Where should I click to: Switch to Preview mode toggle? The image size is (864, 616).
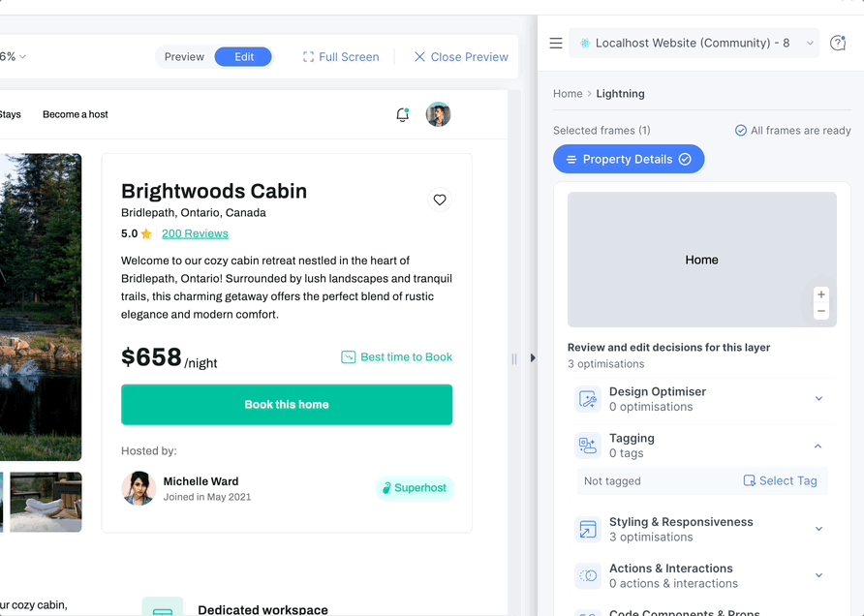(184, 57)
